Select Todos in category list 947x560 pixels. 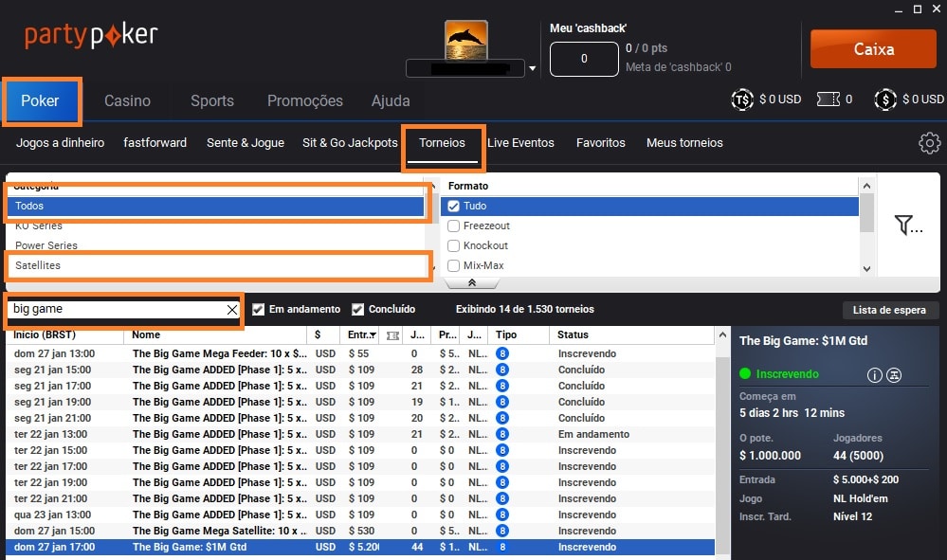click(x=215, y=207)
